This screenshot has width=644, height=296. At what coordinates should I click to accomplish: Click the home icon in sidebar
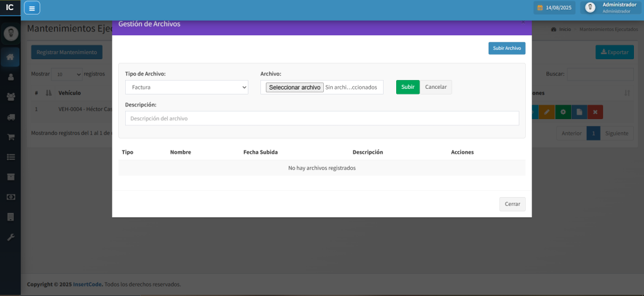(x=10, y=57)
